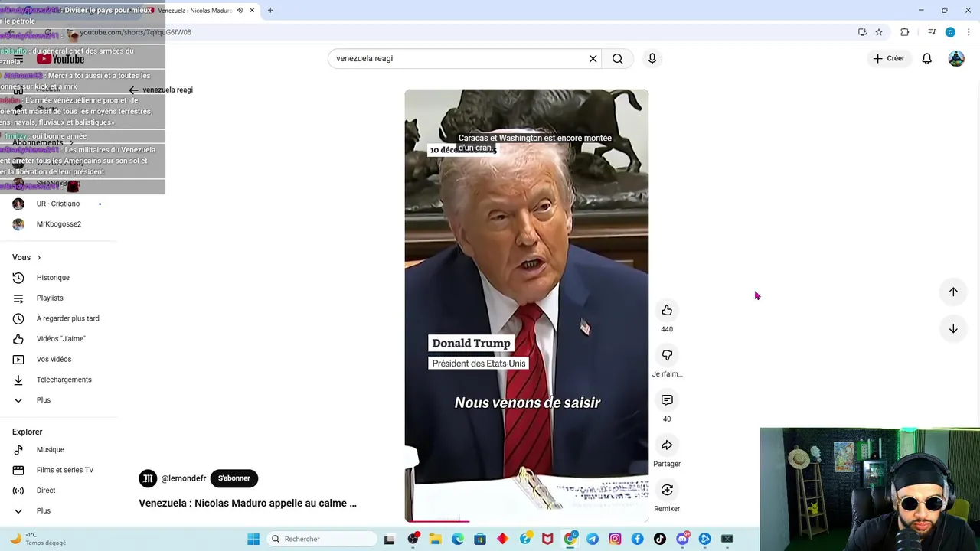
Task: Open TikTok from the taskbar
Action: [660, 539]
